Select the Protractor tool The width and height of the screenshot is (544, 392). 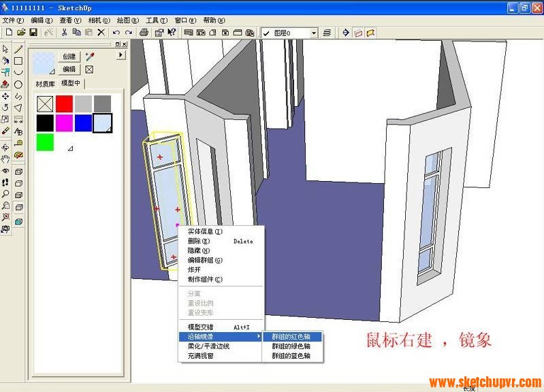18,155
